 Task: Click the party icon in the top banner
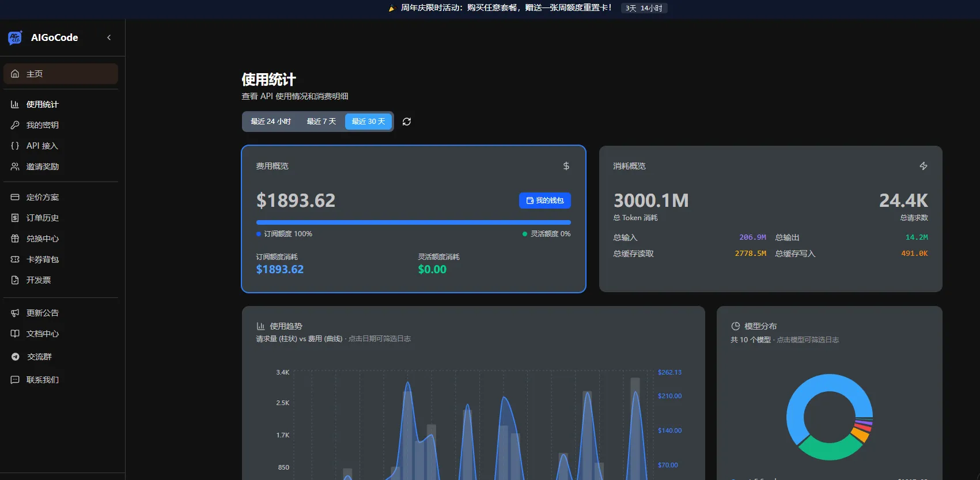pyautogui.click(x=392, y=8)
